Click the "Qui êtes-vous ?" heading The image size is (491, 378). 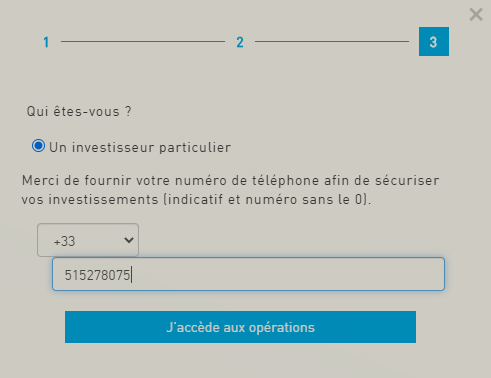(x=79, y=111)
